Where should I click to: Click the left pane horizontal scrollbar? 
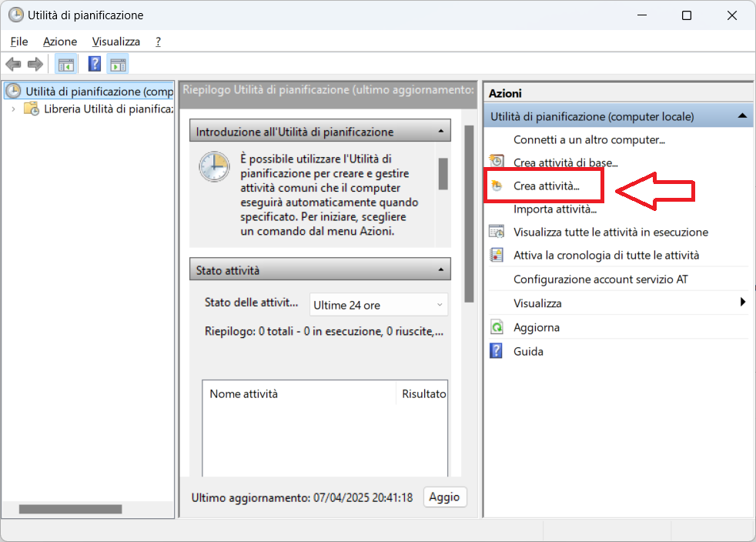pyautogui.click(x=70, y=509)
